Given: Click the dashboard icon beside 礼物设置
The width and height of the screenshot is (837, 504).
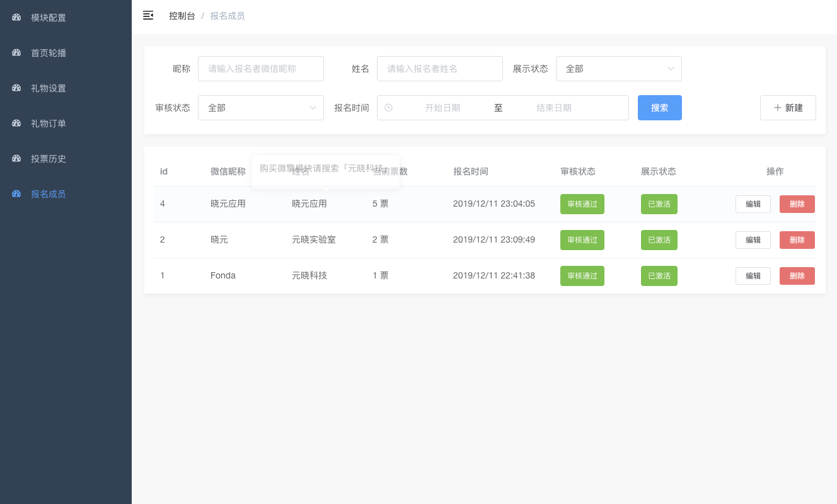Looking at the screenshot, I should [x=16, y=88].
